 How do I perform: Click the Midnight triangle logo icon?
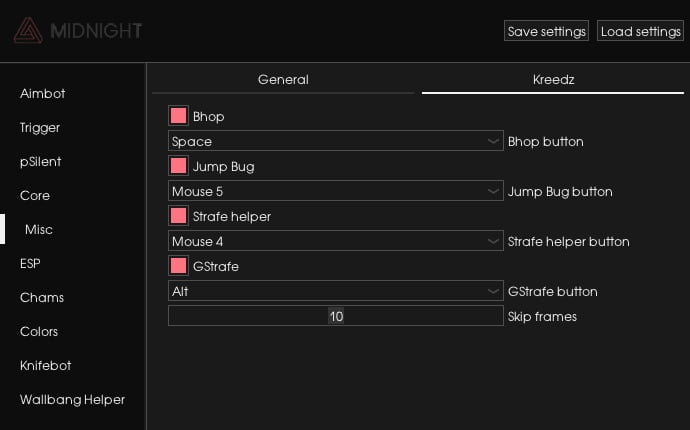point(28,30)
